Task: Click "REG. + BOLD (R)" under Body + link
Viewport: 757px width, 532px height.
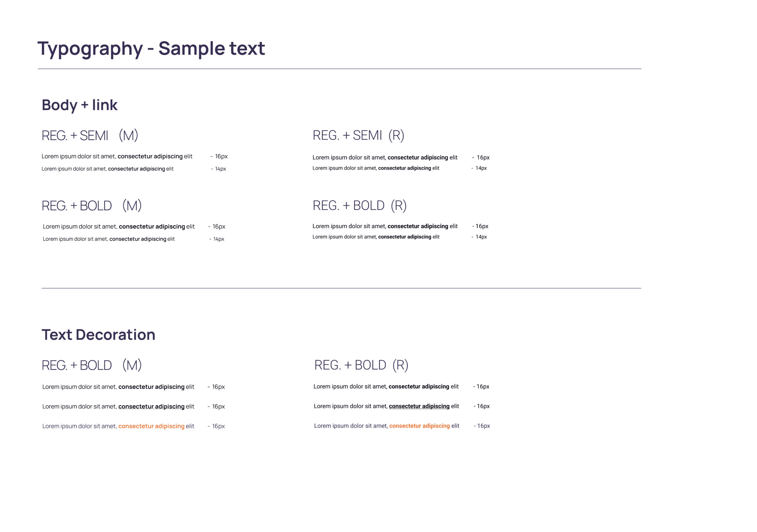Action: coord(360,205)
